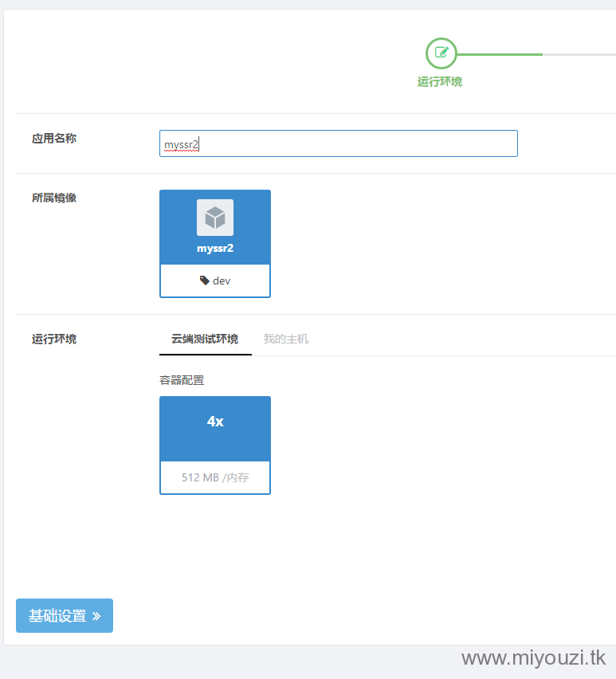The image size is (616, 679).
Task: Click the 运行环境 step edit icon
Action: point(441,53)
